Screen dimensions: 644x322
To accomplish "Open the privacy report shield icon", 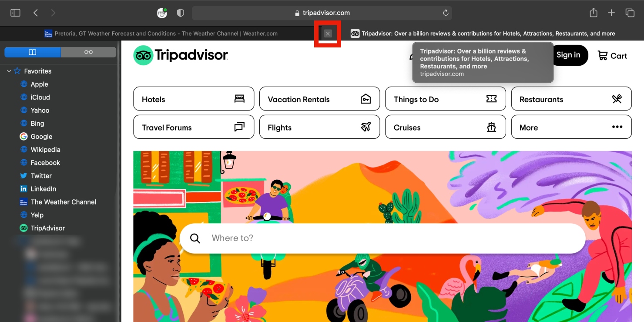I will click(181, 13).
